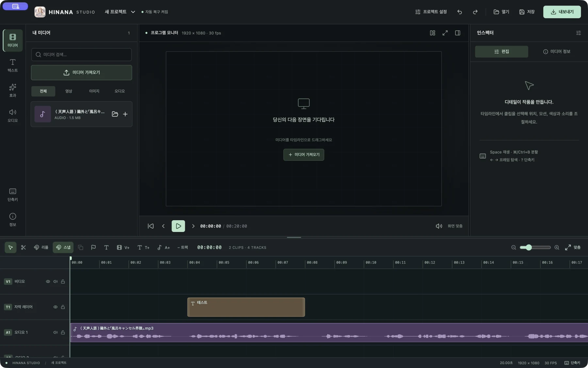Viewport: 588px width, 368px height.
Task: Hide the T1 자막 레이어 track
Action: point(56,307)
